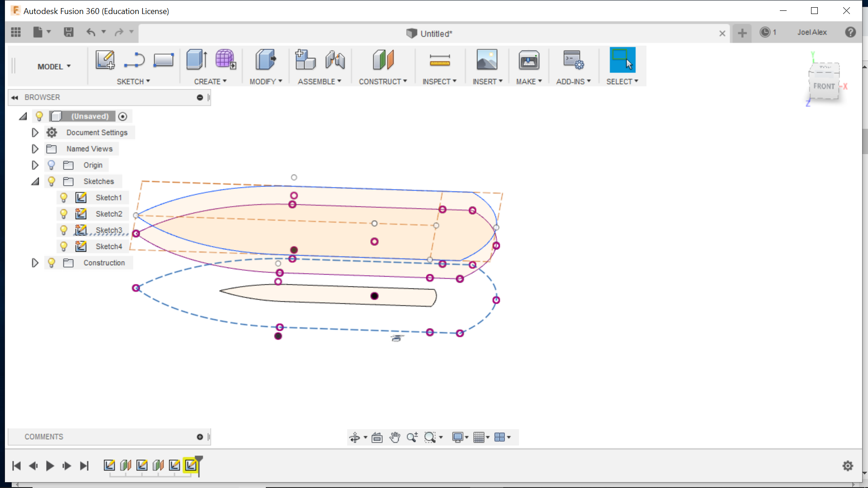Image resolution: width=868 pixels, height=488 pixels.
Task: Open the MODEL workspace dropdown
Action: pyautogui.click(x=54, y=66)
